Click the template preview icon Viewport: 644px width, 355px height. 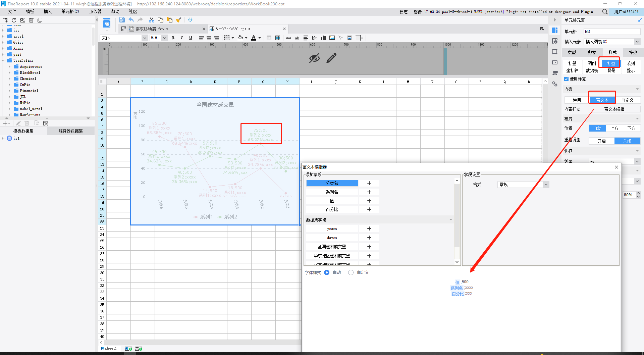tap(107, 23)
